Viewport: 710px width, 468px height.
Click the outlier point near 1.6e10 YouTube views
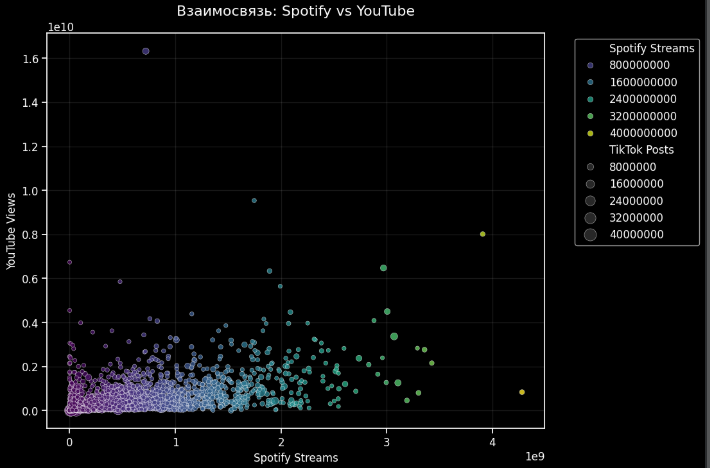click(x=145, y=52)
